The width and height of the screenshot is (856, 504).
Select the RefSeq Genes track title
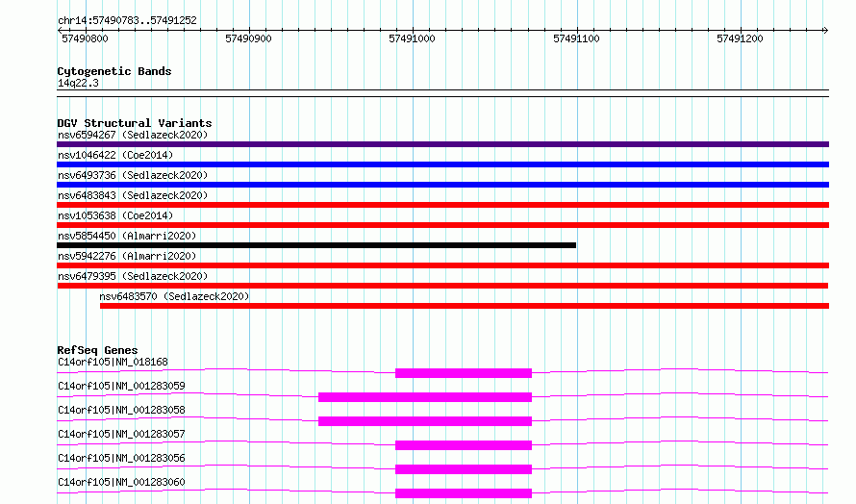coord(97,350)
